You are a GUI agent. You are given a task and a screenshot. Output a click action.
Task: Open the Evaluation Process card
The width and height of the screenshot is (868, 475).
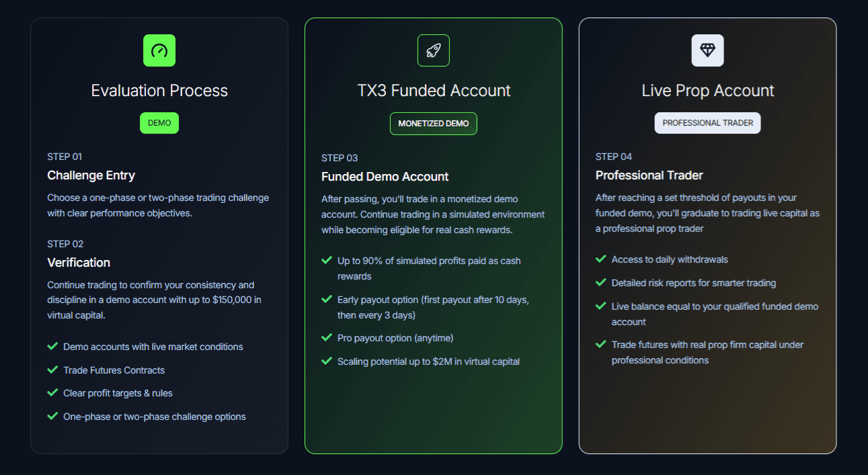159,90
